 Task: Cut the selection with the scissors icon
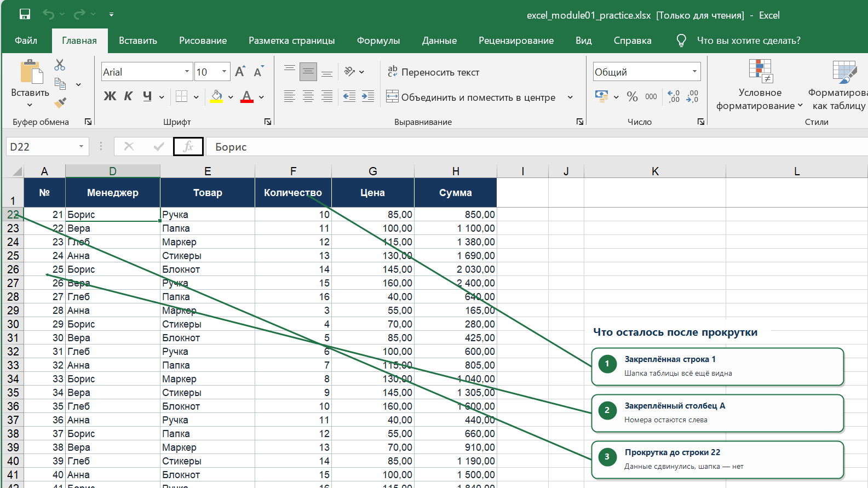click(x=60, y=65)
